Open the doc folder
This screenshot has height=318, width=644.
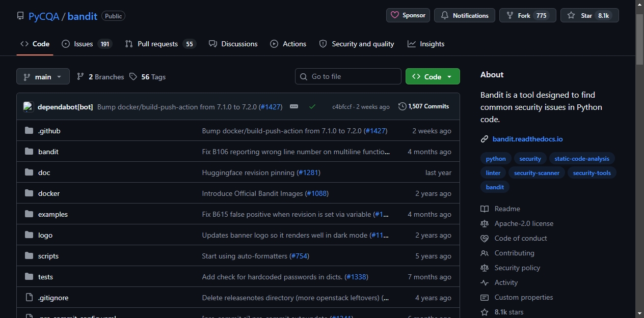pyautogui.click(x=44, y=172)
